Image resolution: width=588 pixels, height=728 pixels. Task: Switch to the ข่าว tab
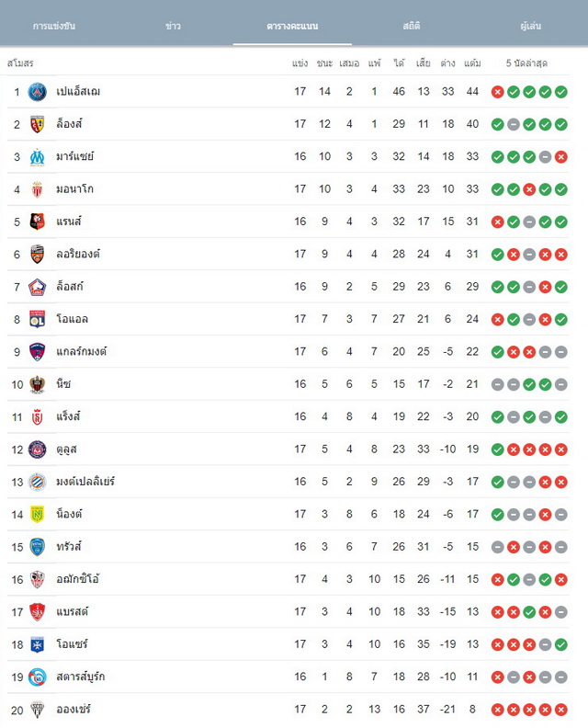[x=173, y=26]
